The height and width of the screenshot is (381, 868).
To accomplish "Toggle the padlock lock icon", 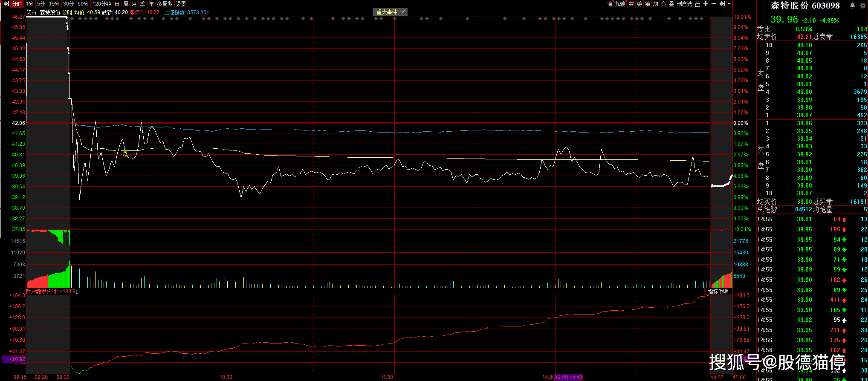I will tap(697, 4).
